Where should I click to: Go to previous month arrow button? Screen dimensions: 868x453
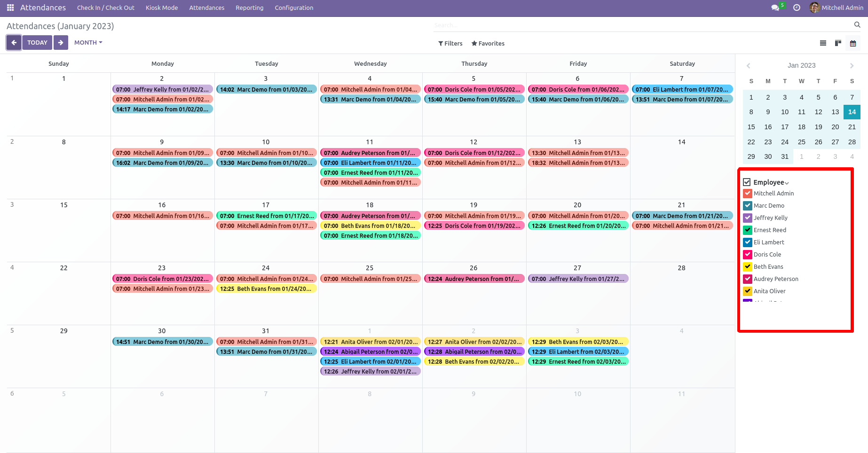coord(14,42)
